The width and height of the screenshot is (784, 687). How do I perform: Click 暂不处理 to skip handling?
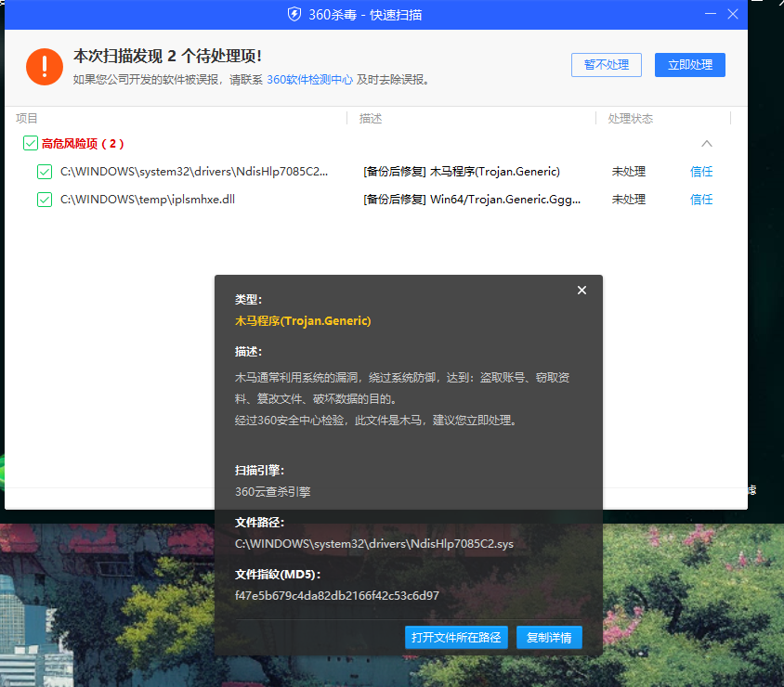click(606, 65)
